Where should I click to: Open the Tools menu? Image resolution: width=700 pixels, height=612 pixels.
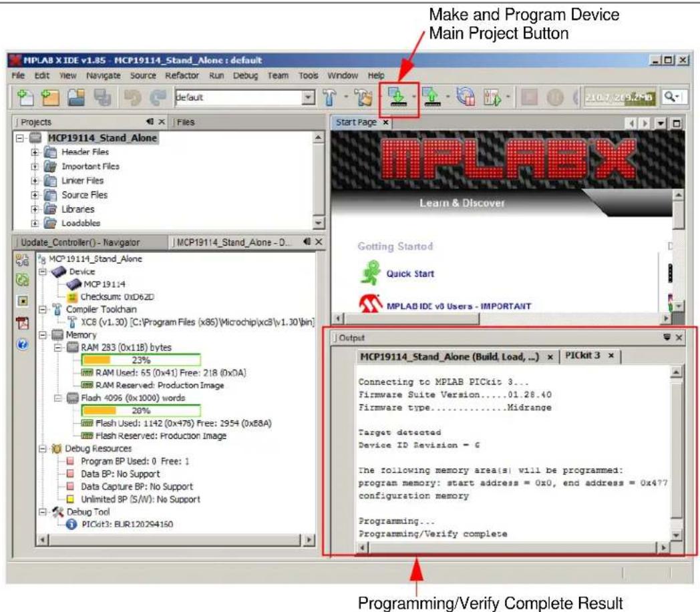[x=308, y=75]
